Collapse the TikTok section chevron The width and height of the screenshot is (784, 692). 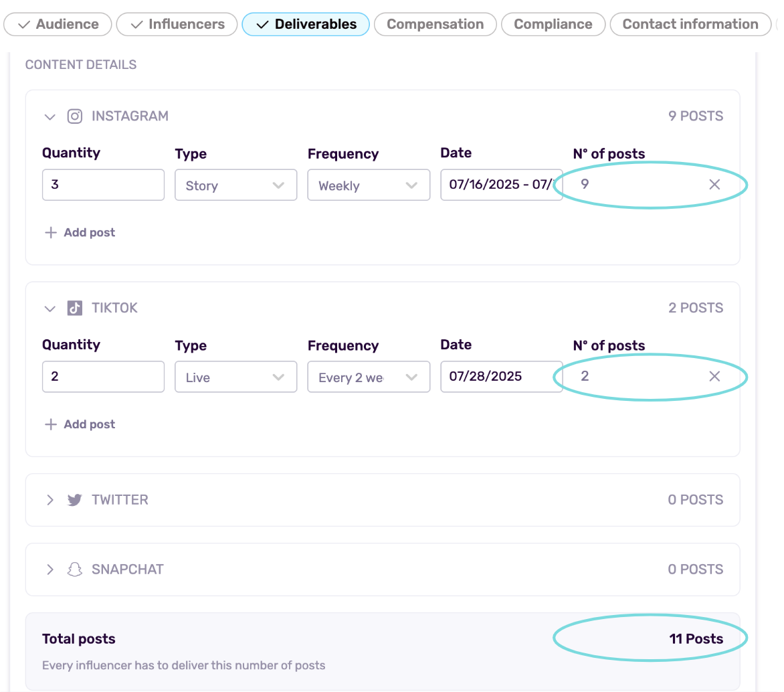(x=50, y=309)
